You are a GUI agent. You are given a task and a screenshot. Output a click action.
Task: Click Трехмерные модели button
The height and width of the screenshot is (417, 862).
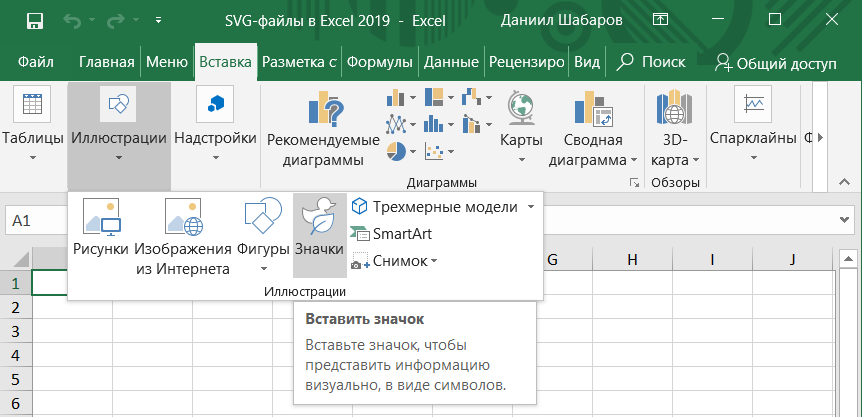coord(435,207)
